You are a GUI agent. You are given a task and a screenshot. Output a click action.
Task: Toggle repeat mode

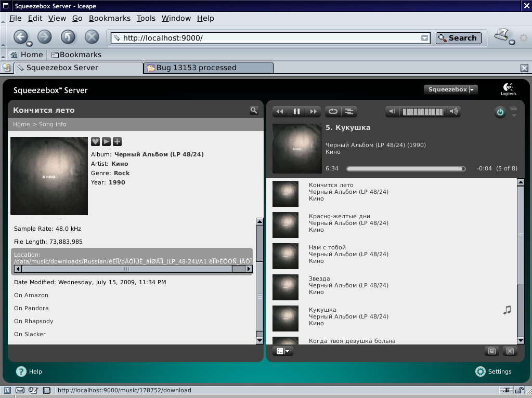tap(333, 111)
